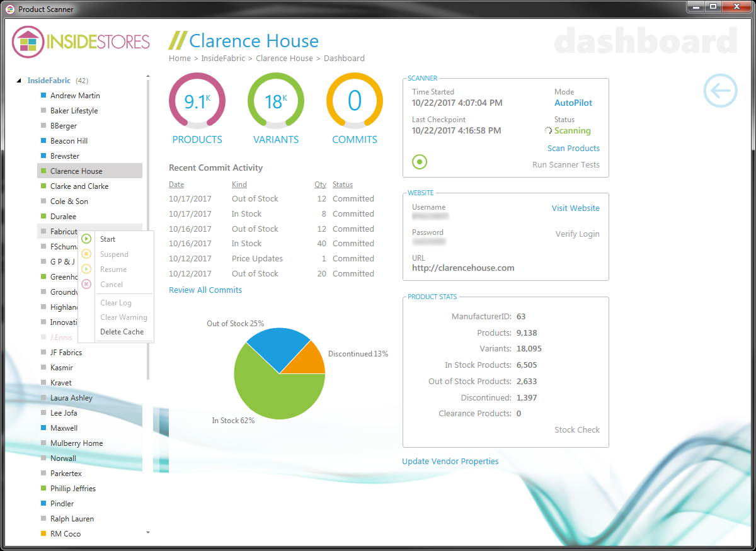Open Update Vendor Properties
Viewport: 756px width, 551px height.
(450, 462)
